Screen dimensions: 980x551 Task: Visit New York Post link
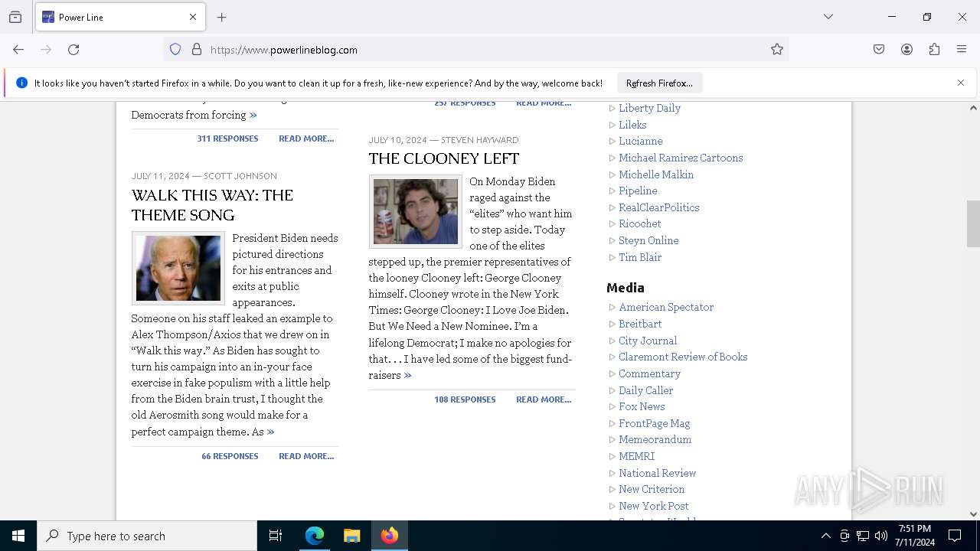(654, 506)
